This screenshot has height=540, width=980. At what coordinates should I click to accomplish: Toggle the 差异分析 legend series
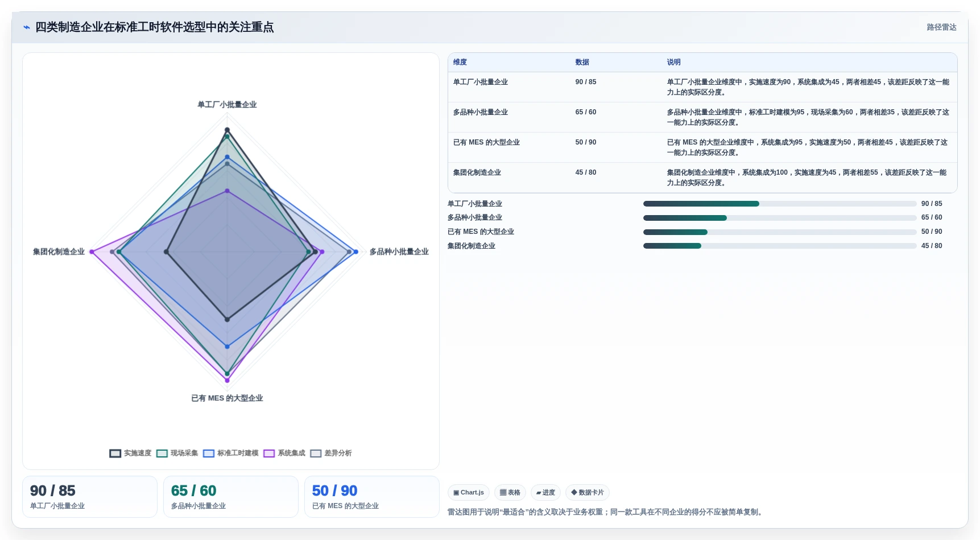click(331, 454)
